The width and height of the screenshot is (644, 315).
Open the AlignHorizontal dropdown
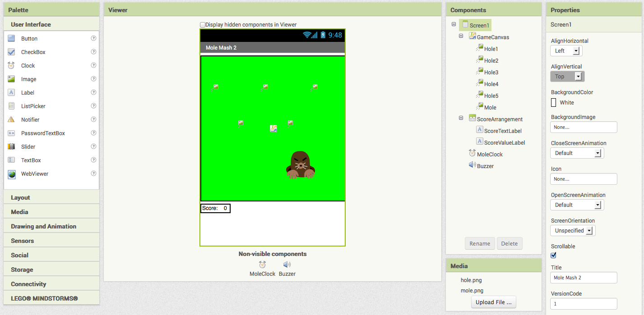coord(566,51)
